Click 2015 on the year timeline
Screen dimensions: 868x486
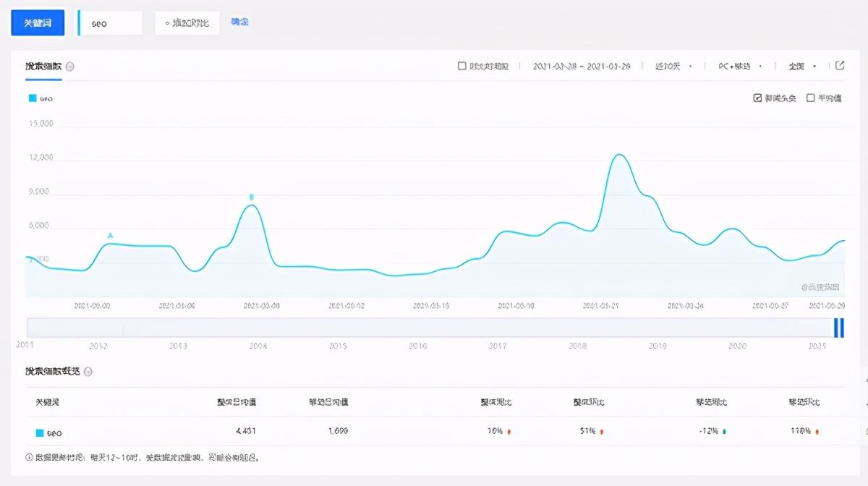pyautogui.click(x=338, y=346)
